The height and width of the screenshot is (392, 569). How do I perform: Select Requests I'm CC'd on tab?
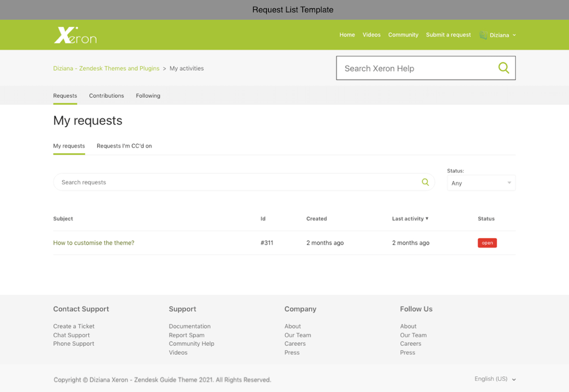point(124,146)
